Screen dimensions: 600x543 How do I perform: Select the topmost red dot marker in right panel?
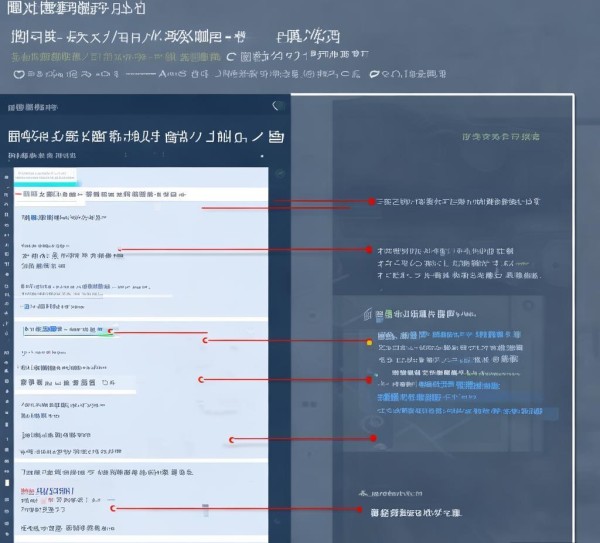tap(371, 201)
